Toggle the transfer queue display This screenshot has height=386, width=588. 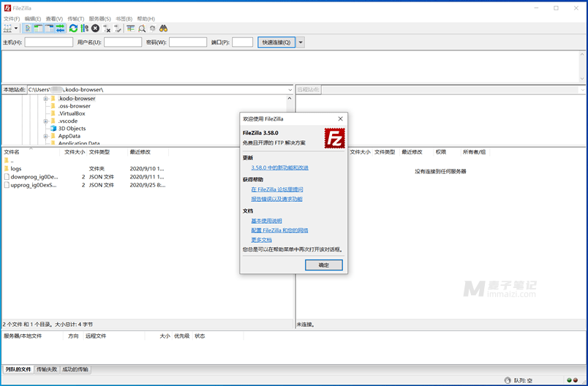click(60, 29)
